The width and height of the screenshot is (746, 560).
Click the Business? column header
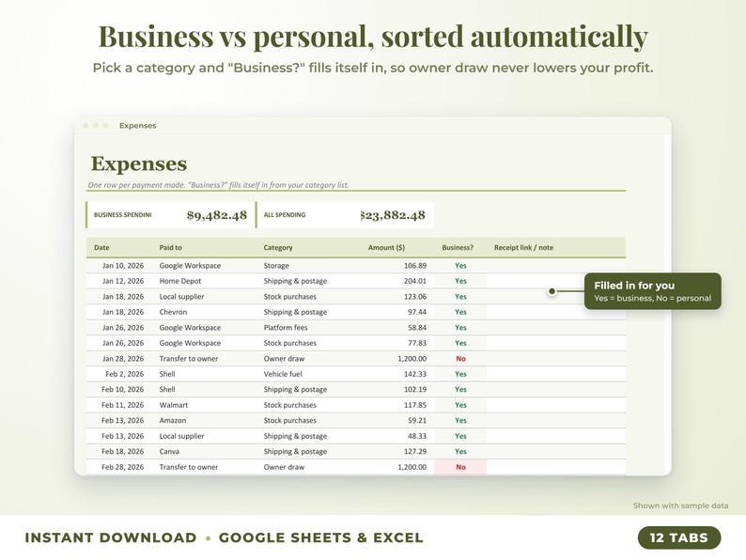click(458, 247)
